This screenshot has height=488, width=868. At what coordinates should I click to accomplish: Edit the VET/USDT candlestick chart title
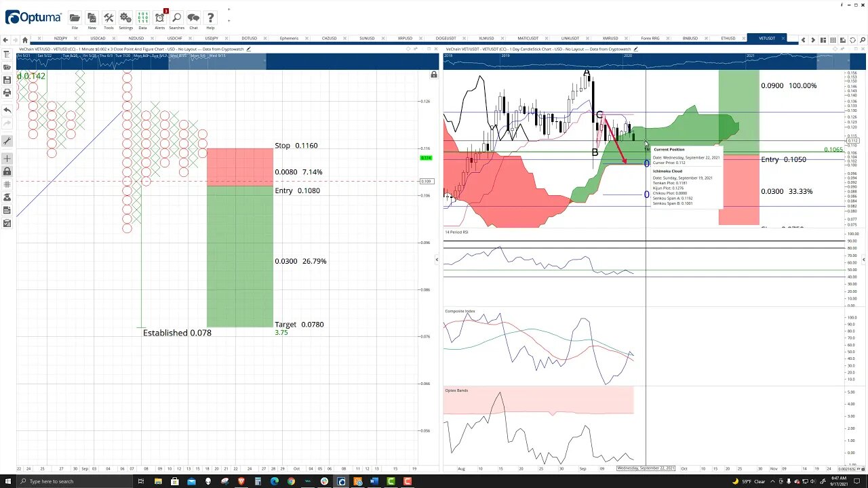point(635,49)
